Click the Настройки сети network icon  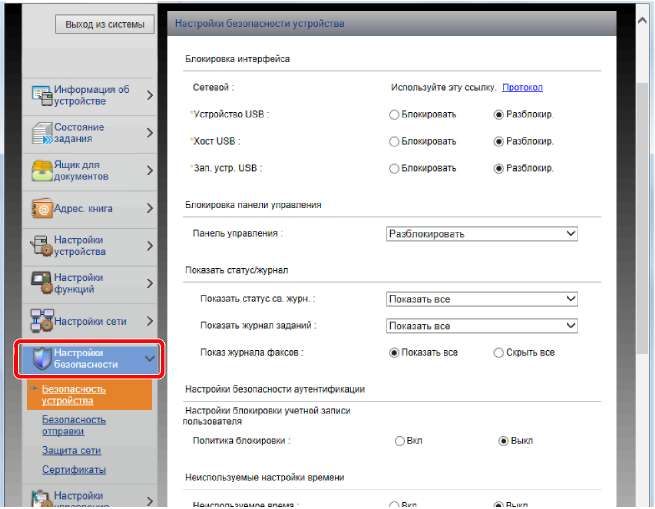pos(41,321)
